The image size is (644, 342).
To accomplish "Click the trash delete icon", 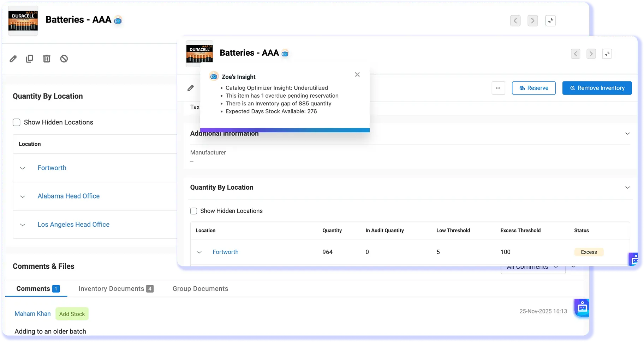I will tap(47, 59).
